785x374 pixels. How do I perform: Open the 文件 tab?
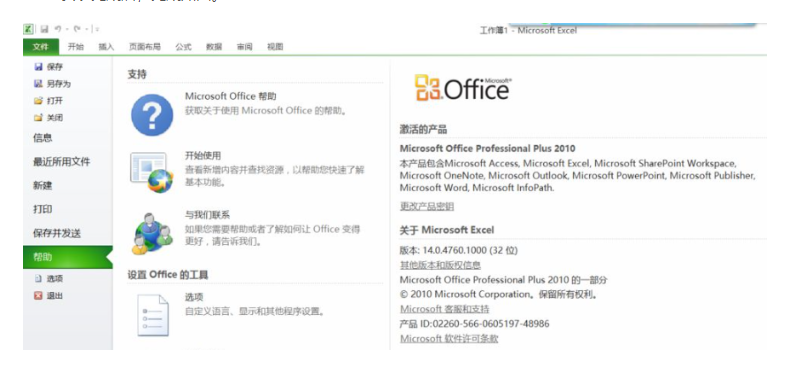click(x=41, y=47)
